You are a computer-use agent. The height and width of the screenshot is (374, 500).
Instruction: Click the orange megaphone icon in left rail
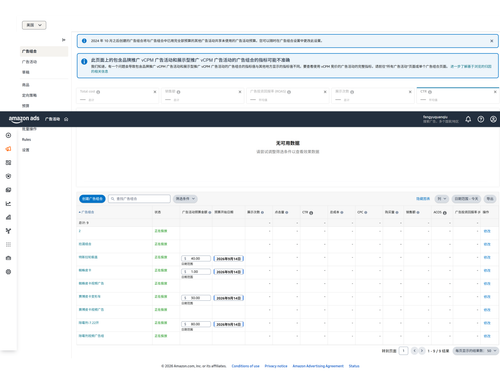tap(8, 149)
